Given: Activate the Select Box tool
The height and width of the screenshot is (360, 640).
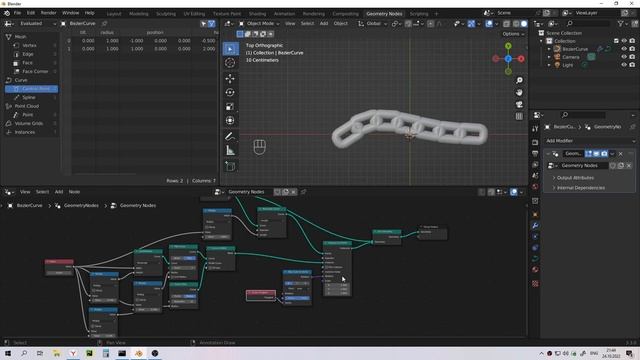Looking at the screenshot, I should [x=230, y=49].
